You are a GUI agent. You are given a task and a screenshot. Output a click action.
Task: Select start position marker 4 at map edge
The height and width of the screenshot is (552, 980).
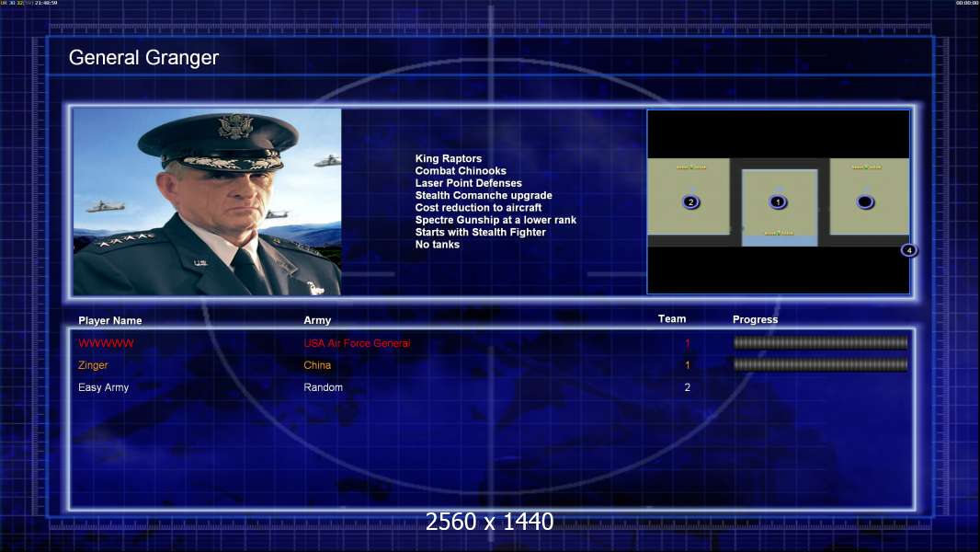click(x=908, y=250)
